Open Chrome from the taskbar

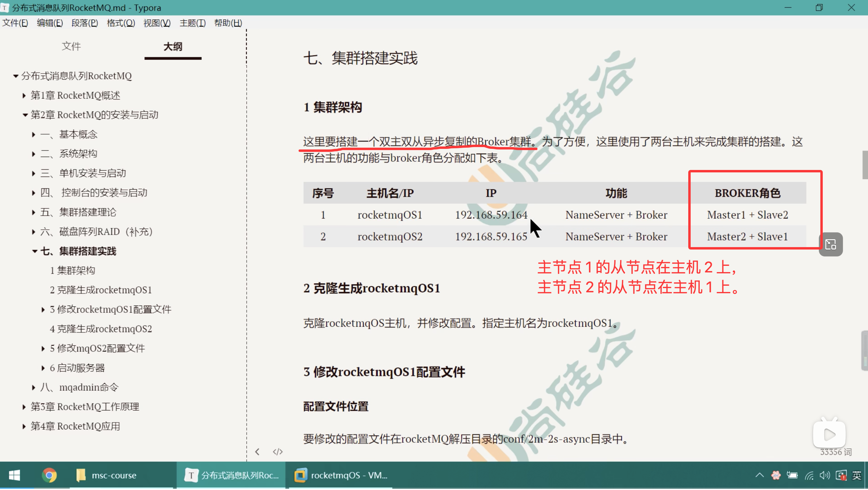click(49, 475)
